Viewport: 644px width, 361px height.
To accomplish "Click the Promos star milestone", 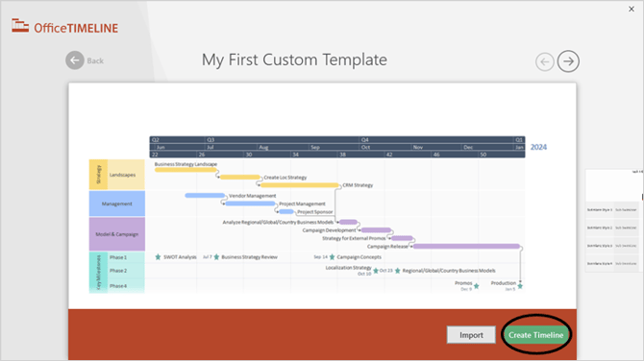I will [477, 286].
